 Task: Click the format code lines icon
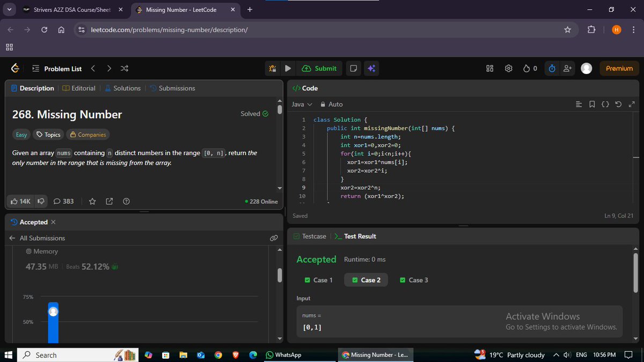pyautogui.click(x=579, y=104)
